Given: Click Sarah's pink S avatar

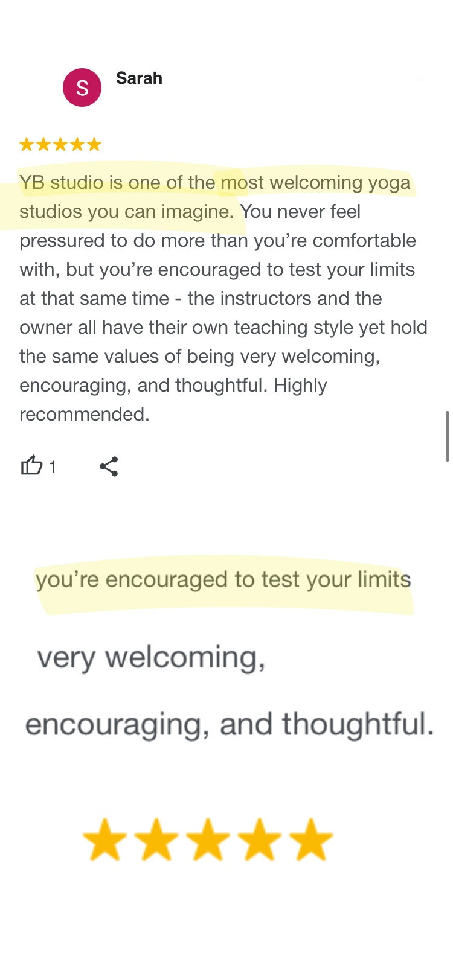Looking at the screenshot, I should [82, 87].
